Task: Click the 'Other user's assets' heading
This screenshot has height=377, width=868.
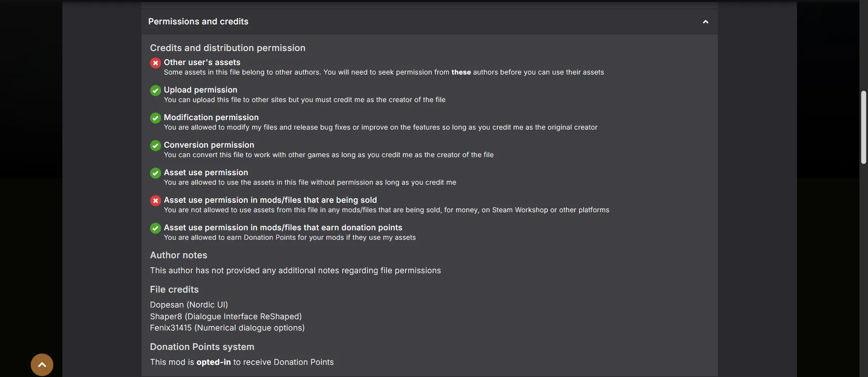Action: [202, 62]
